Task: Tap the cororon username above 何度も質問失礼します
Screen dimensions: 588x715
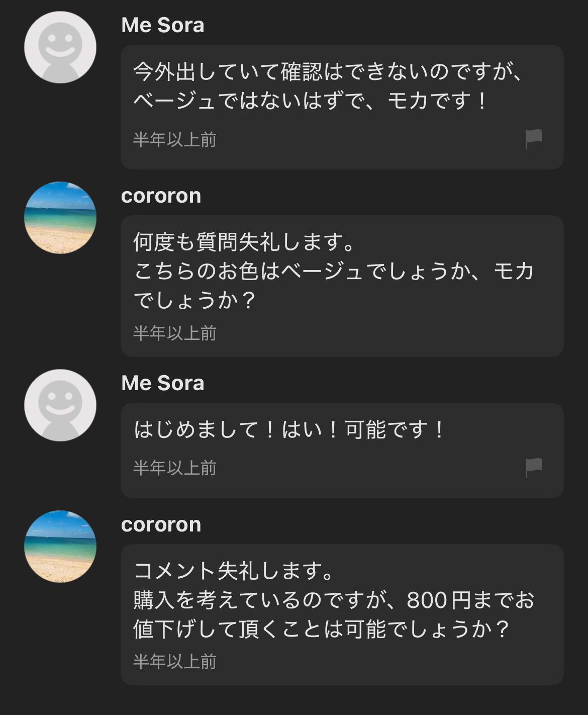Action: point(161,196)
